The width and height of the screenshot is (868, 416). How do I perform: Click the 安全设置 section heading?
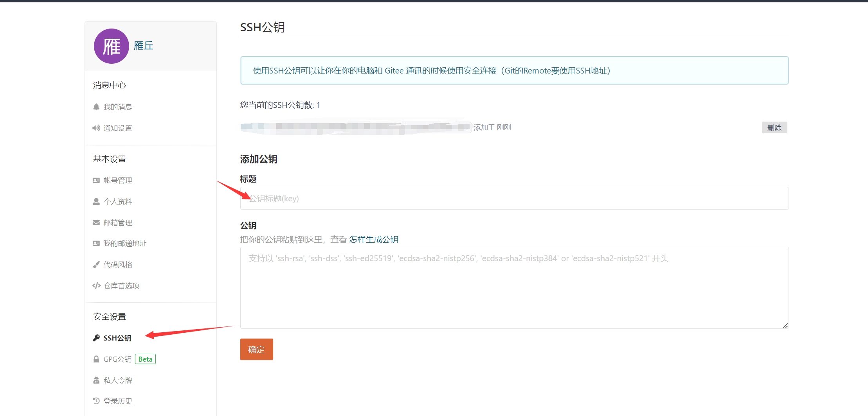click(x=110, y=317)
